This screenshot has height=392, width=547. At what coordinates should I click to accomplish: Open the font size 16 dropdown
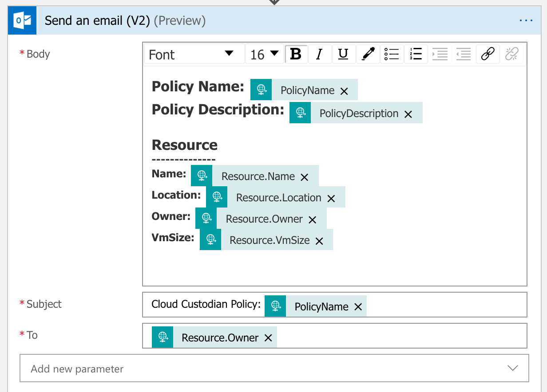265,54
